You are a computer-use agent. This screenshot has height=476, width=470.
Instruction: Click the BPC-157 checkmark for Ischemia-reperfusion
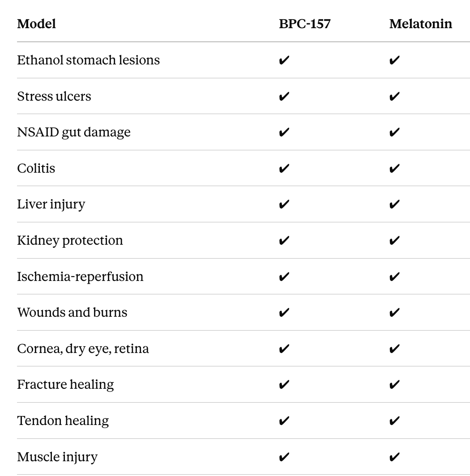tap(284, 276)
